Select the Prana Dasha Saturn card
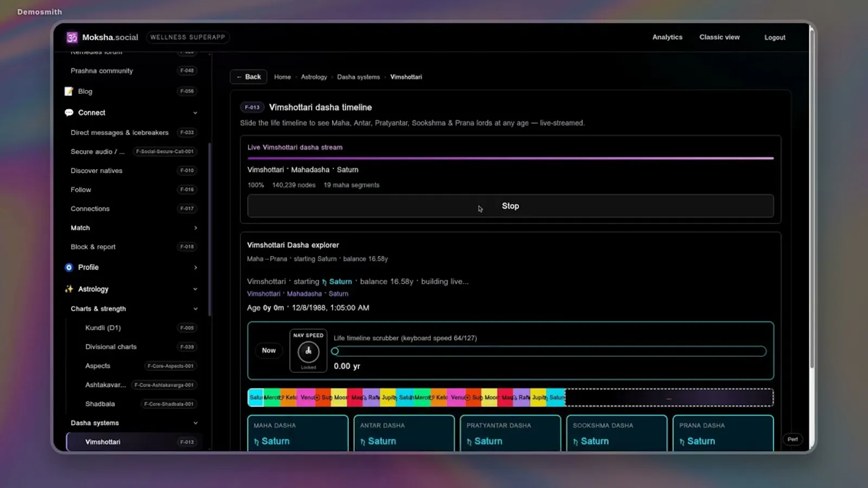 723,433
